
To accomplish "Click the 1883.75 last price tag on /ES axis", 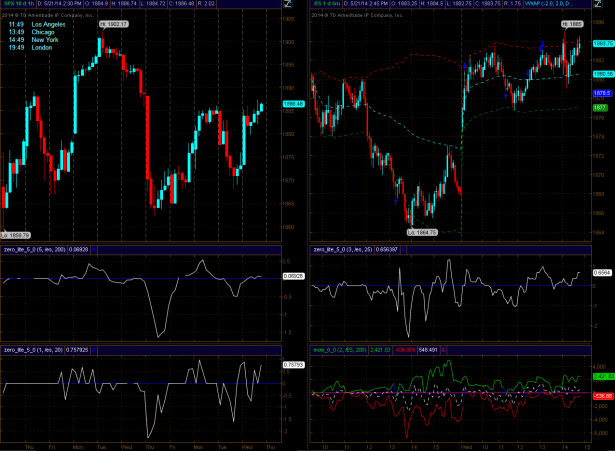I will click(602, 44).
